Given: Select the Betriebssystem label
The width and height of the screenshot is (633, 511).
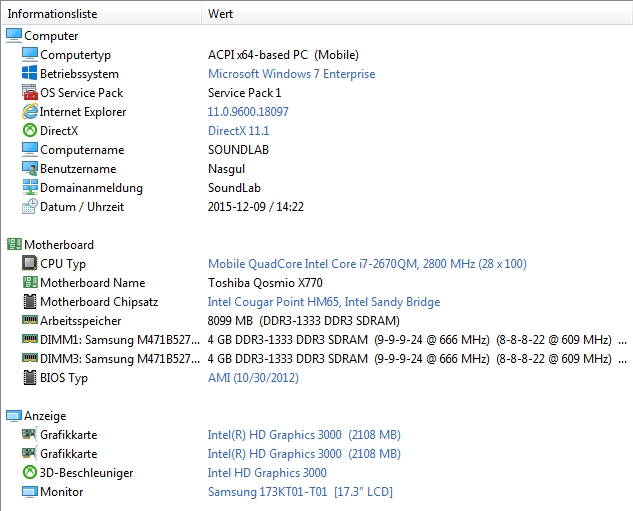Looking at the screenshot, I should 79,74.
